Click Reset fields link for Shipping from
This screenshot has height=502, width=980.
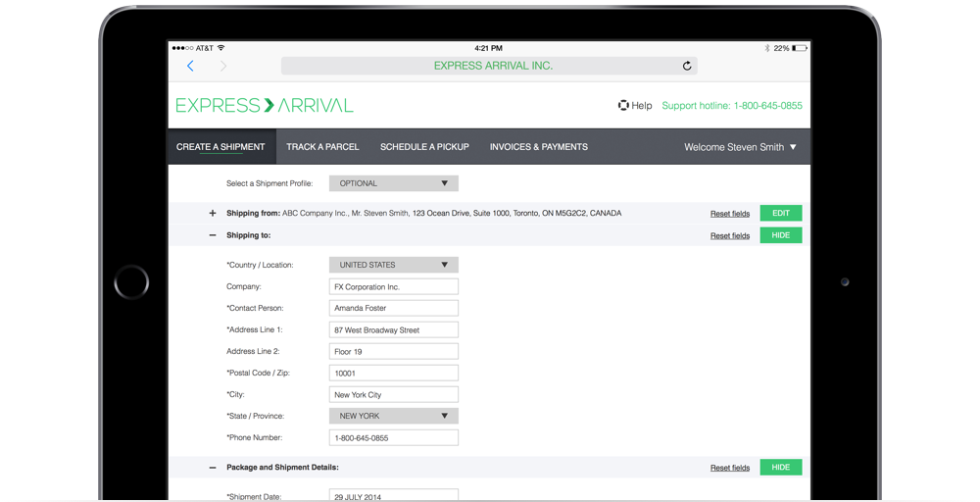[x=730, y=214]
